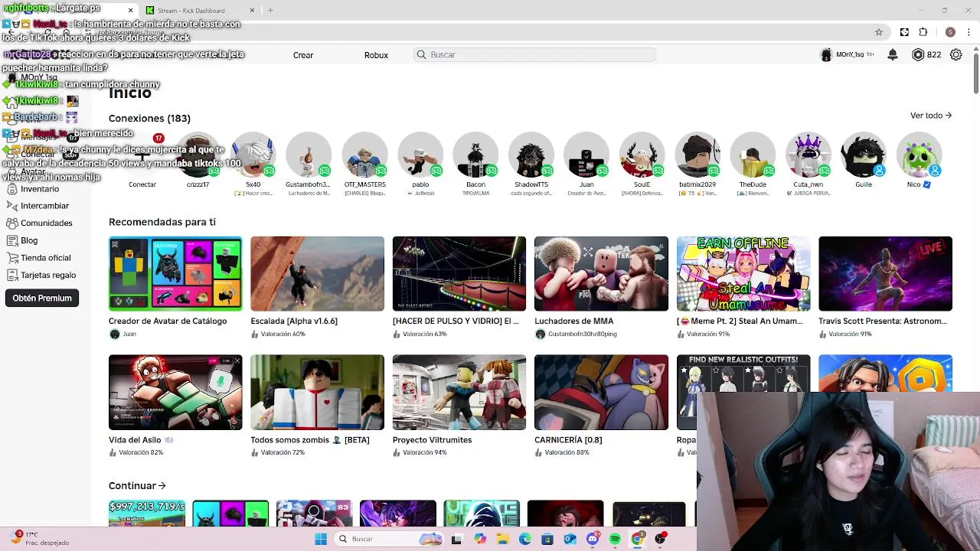Click the Roblox Buscar search field

tap(534, 54)
